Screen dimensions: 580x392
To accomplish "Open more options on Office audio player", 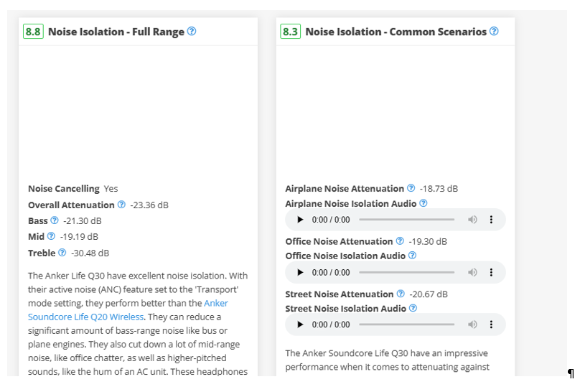I will coord(491,273).
